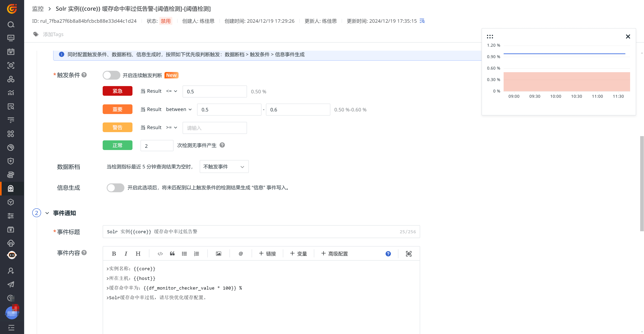
Task: Click the page vertical scrollbar thumb
Action: 642,183
